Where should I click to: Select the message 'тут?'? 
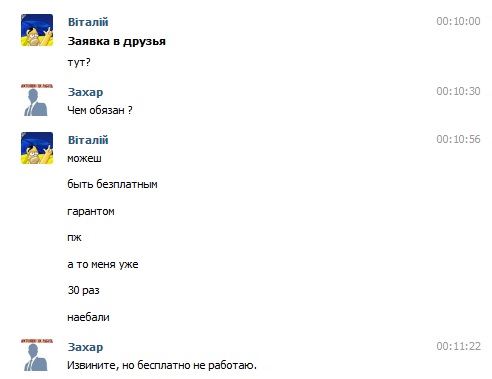[79, 62]
